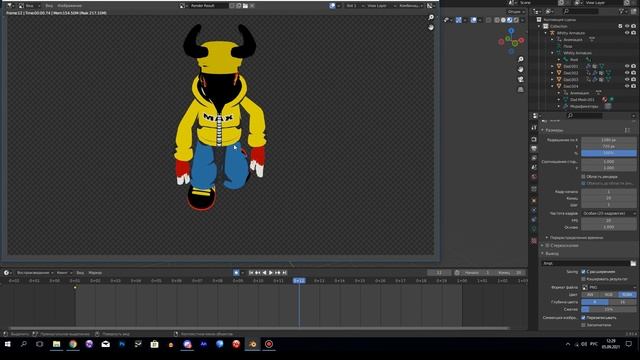The image size is (640, 360).
Task: Play animation forward in timeline
Action: [271, 273]
